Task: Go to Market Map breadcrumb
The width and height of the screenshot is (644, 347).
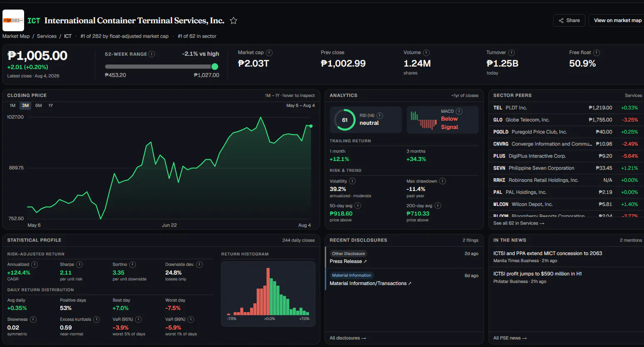Action: pos(16,36)
